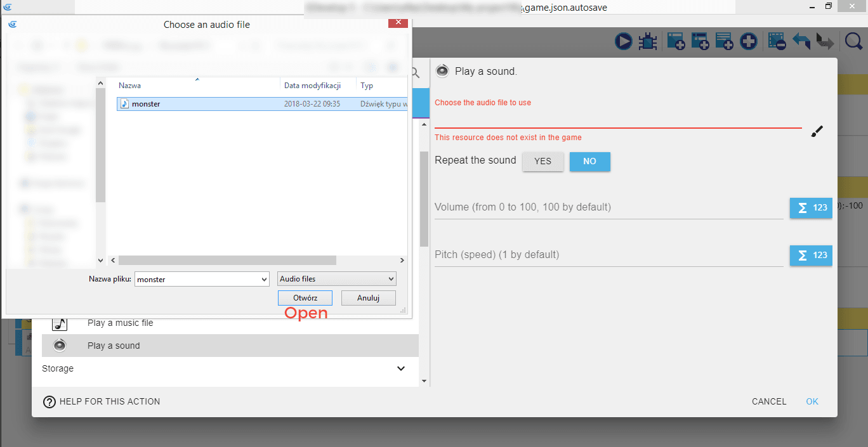
Task: Set Repeat the sound to NO
Action: (589, 162)
